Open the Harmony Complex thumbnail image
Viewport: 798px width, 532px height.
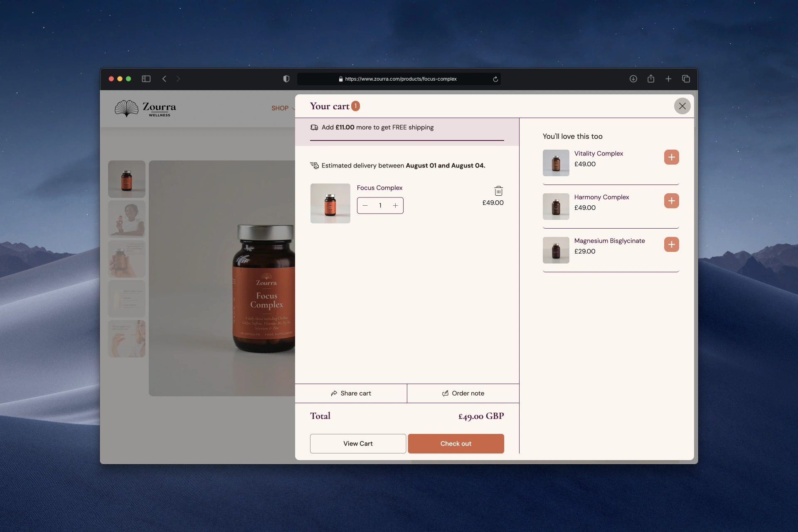click(x=556, y=207)
